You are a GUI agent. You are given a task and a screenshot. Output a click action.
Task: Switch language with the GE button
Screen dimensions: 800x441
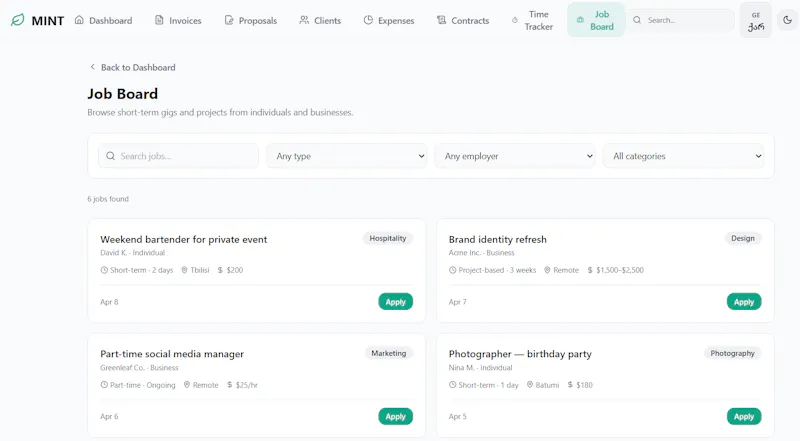756,20
